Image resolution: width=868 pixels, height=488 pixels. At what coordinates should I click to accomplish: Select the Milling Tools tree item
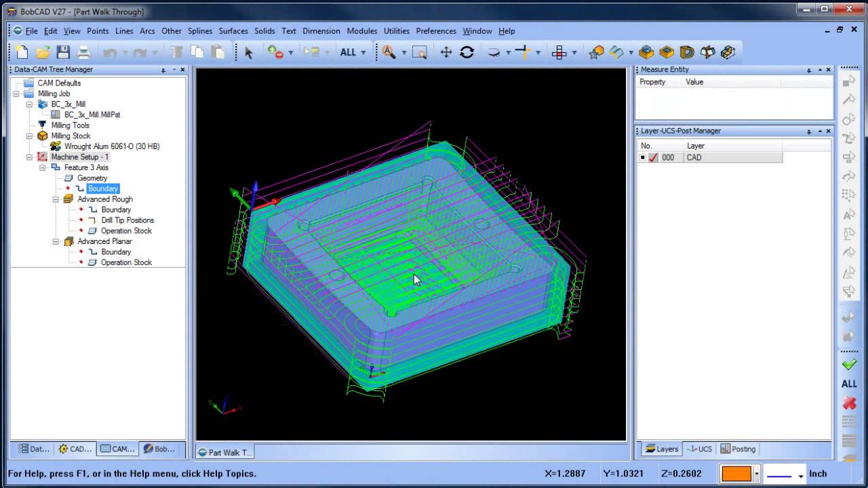click(x=70, y=125)
